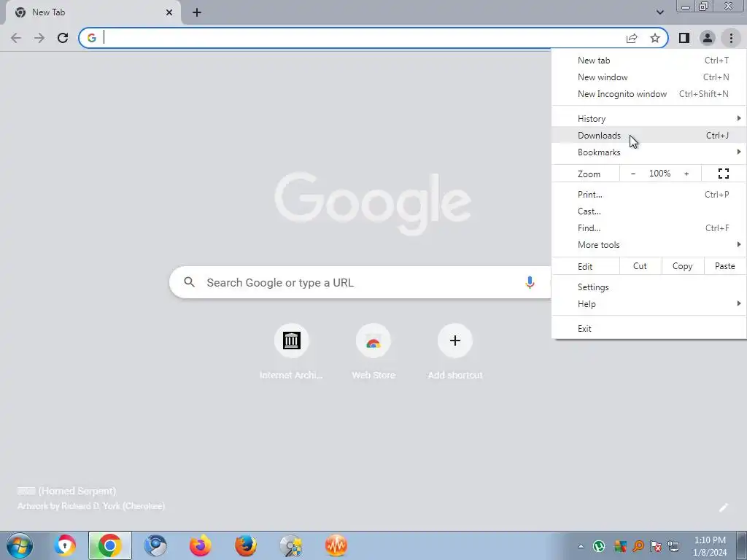Click the uTorrent tray icon

coord(599,546)
